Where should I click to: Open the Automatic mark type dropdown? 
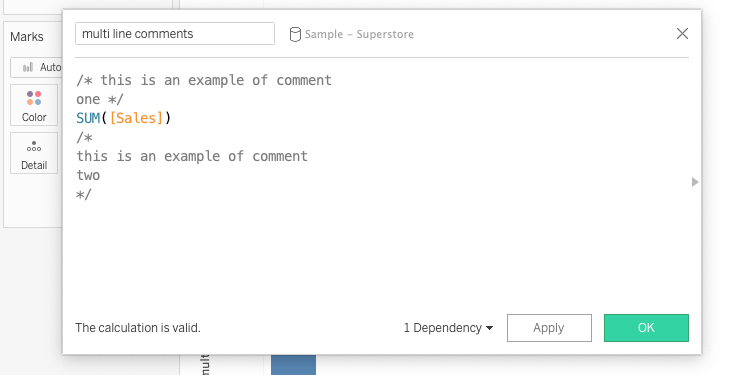click(36, 67)
